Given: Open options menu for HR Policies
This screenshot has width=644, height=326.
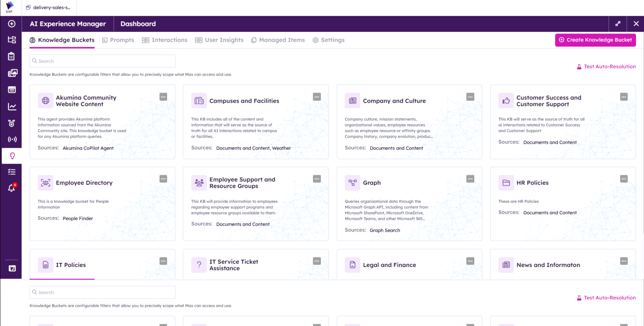Looking at the screenshot, I should 624,179.
